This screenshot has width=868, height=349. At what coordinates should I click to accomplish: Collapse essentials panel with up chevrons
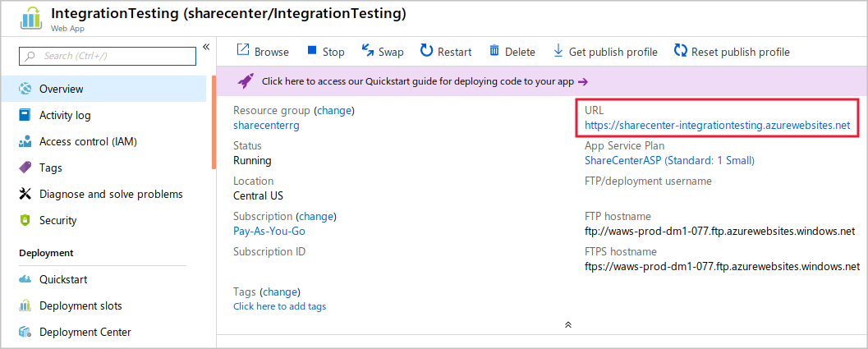tap(567, 324)
